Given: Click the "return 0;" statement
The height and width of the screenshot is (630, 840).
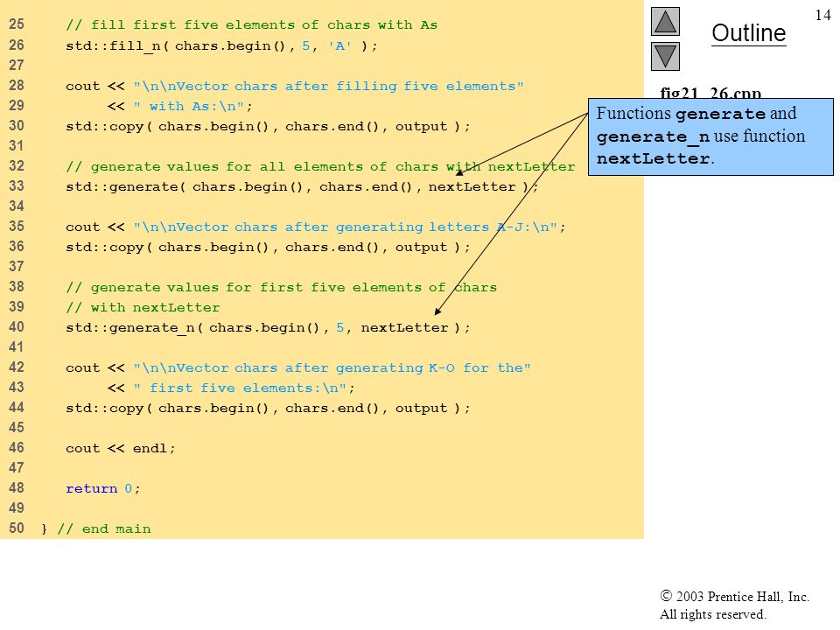Looking at the screenshot, I should click(102, 488).
